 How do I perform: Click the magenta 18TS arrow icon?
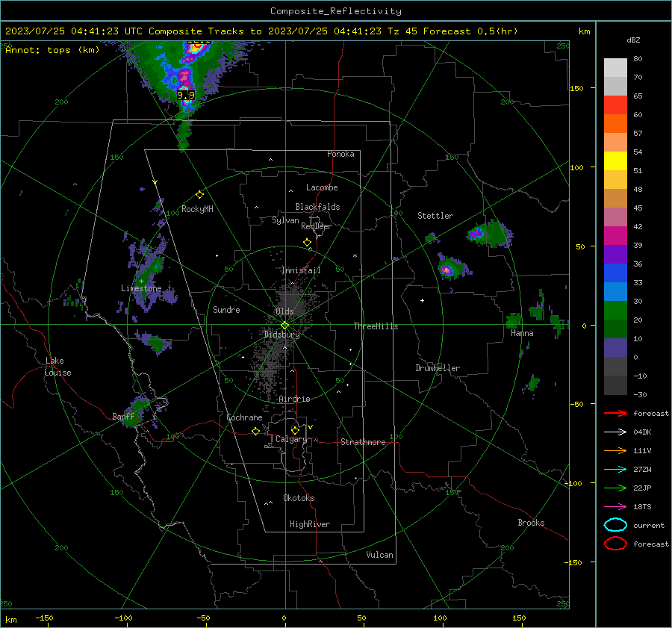(615, 507)
